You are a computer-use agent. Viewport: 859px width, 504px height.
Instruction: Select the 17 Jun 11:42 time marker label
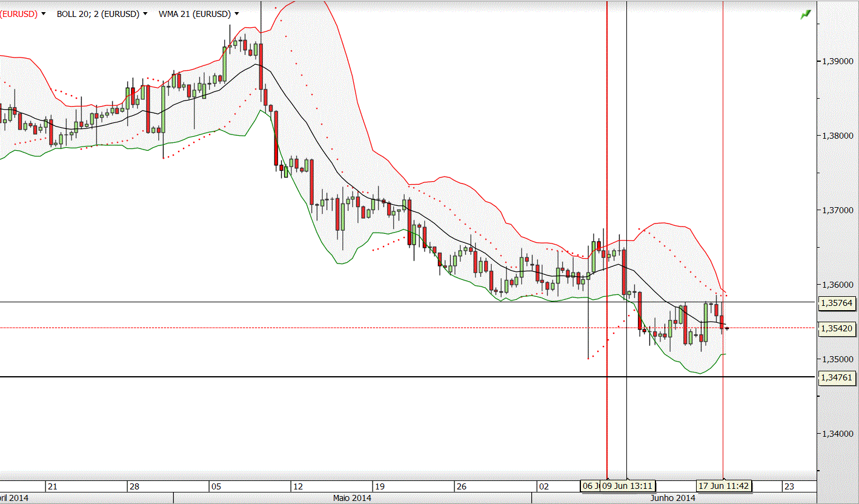(x=724, y=486)
